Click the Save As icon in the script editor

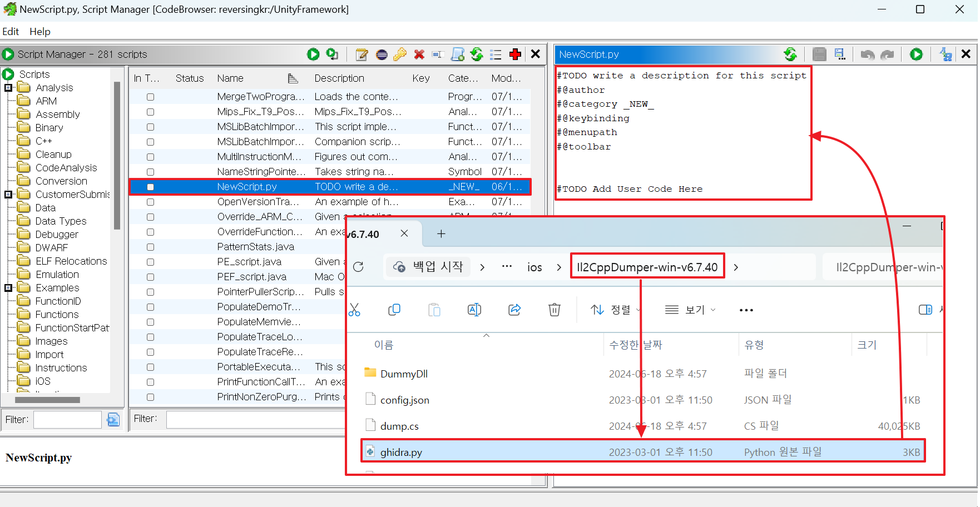(840, 54)
